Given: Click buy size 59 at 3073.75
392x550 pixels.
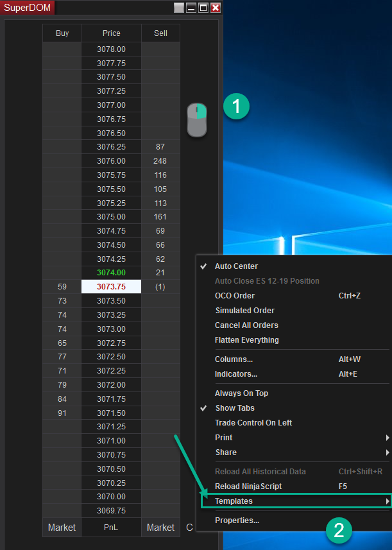Looking at the screenshot, I should click(x=62, y=287).
